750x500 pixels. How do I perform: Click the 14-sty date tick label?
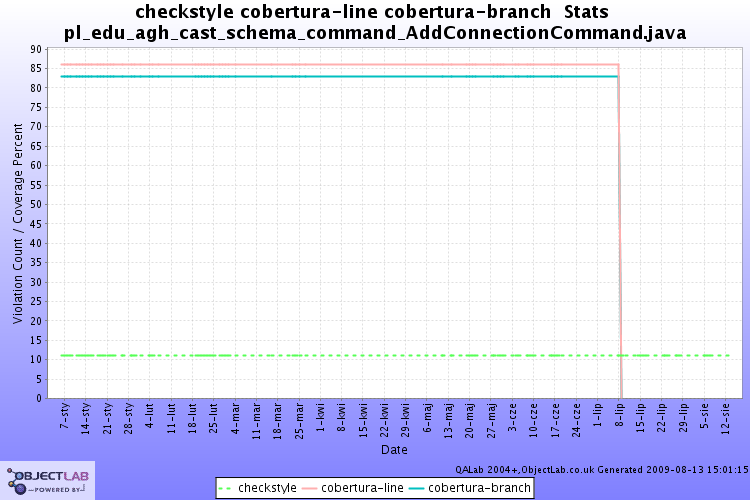[86, 419]
